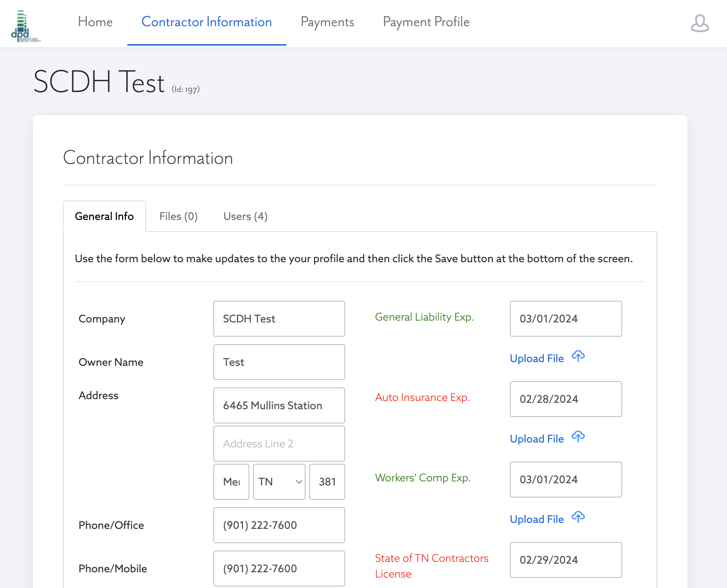Screen dimensions: 727x588
Task: Click the dpd logo icon
Action: pyautogui.click(x=24, y=26)
